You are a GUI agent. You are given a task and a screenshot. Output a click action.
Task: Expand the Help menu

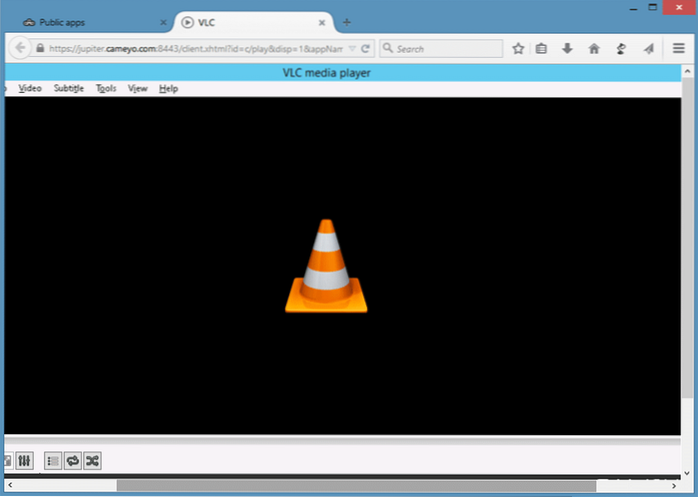tap(169, 88)
